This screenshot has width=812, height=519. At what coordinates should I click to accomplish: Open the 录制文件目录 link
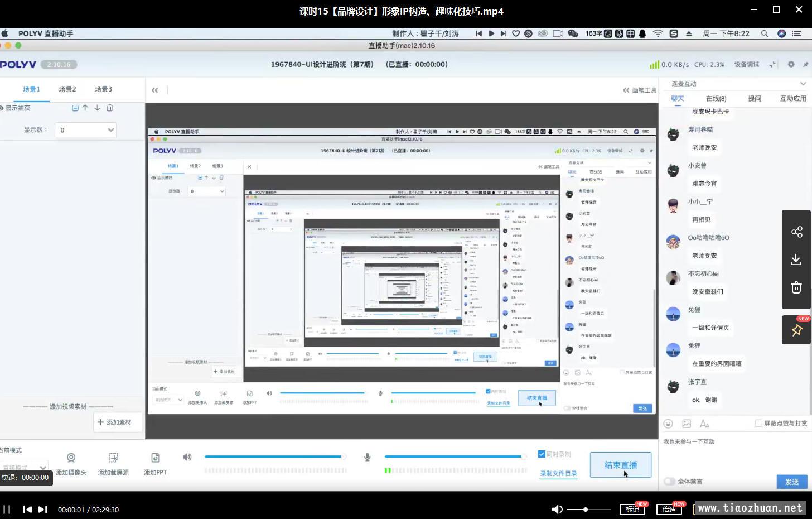(558, 474)
